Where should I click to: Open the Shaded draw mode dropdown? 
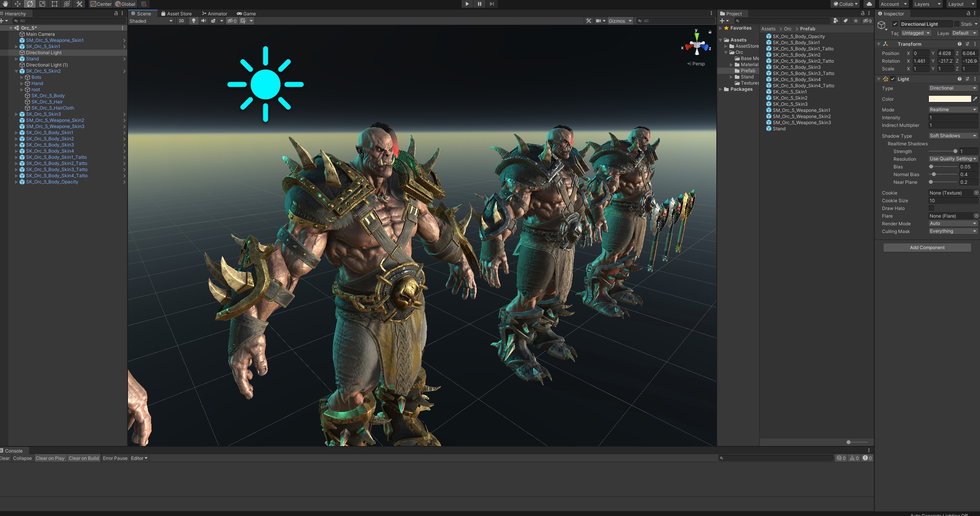151,21
